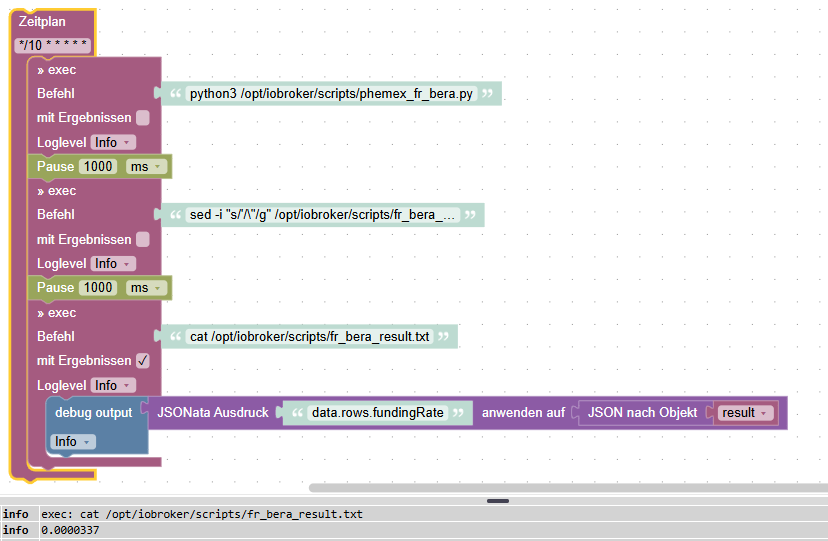Click log line 'exec: cat /opt/iobroker/scripts/fr_bera_result.txt'

pos(202,514)
